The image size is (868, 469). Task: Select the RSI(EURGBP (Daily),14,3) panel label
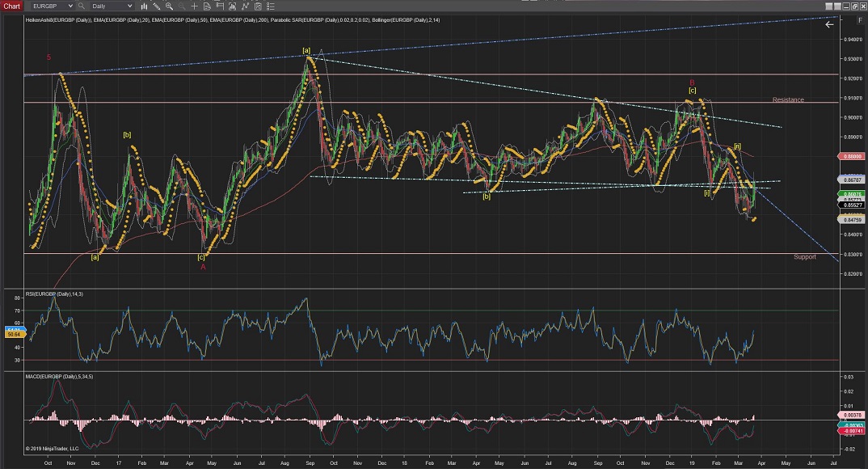(54, 294)
